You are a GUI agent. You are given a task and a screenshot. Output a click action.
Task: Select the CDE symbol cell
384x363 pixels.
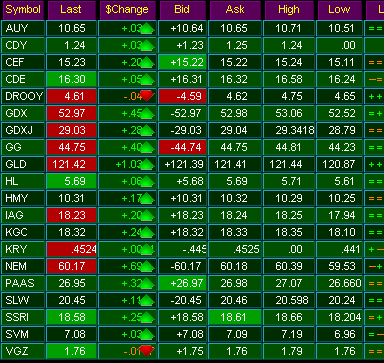(x=23, y=79)
